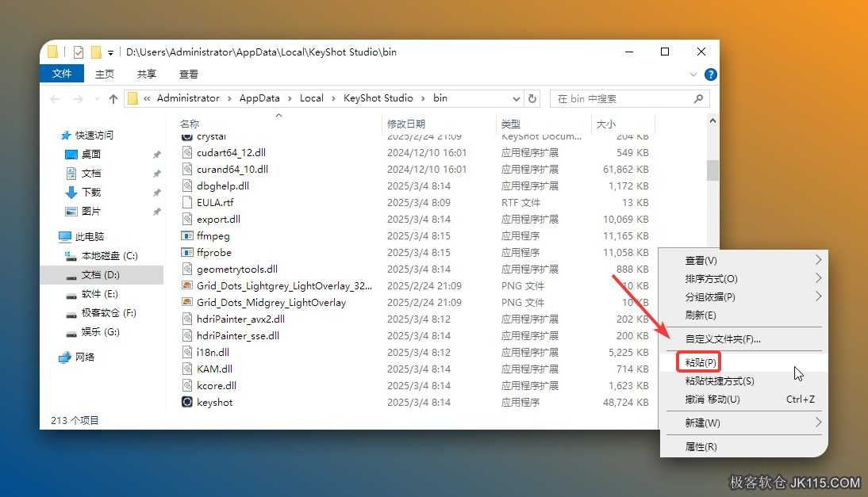This screenshot has width=868, height=497.
Task: Click Local in the address breadcrumb
Action: pyautogui.click(x=312, y=97)
